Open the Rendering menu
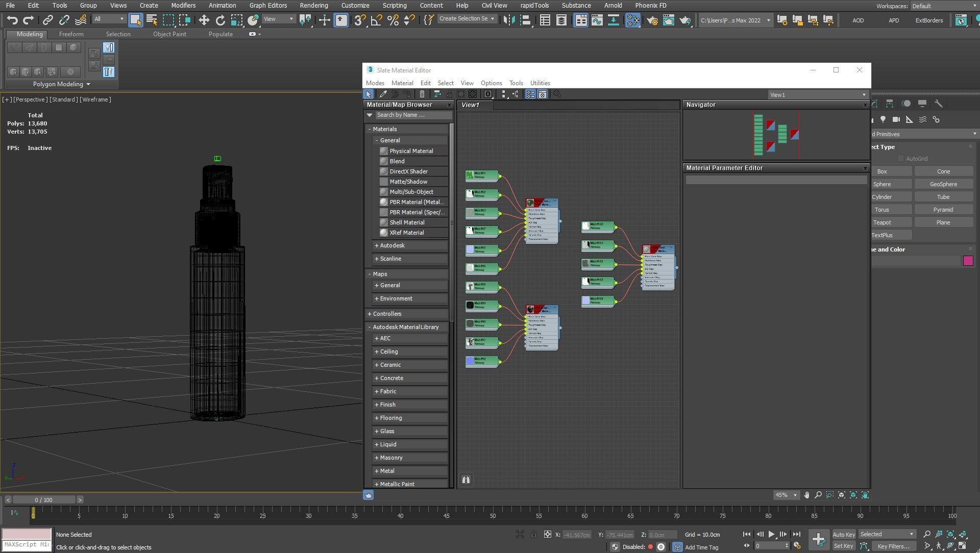Screen dimensions: 980x553 pyautogui.click(x=313, y=5)
